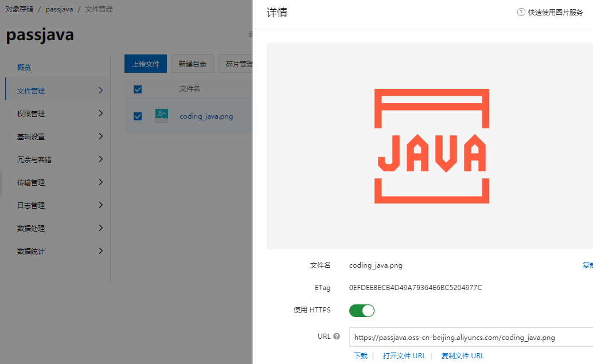Toggle the 使用 HTTPS switch off
Image resolution: width=593 pixels, height=364 pixels.
pos(361,311)
